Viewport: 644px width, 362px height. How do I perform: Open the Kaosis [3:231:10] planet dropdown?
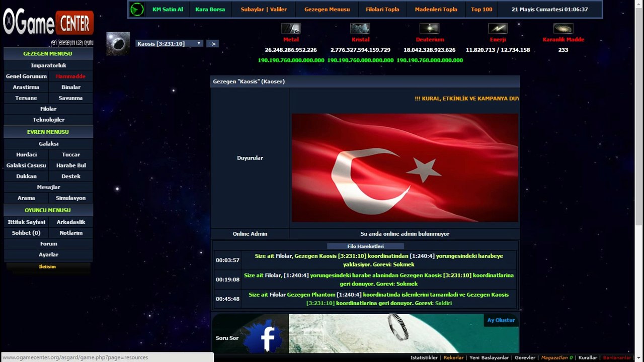coord(169,44)
